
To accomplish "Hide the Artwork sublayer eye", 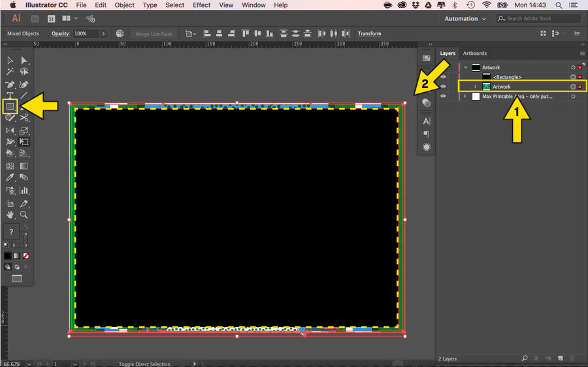I will coord(443,86).
